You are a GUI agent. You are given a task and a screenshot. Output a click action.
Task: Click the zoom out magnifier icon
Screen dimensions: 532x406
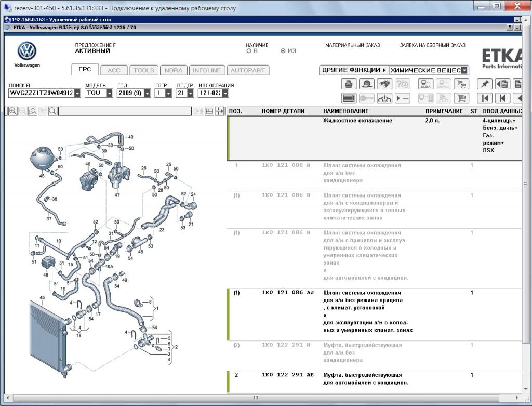click(23, 111)
